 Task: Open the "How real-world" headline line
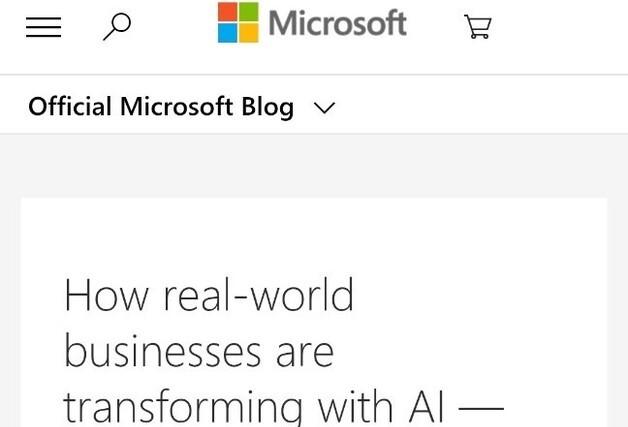click(x=209, y=296)
